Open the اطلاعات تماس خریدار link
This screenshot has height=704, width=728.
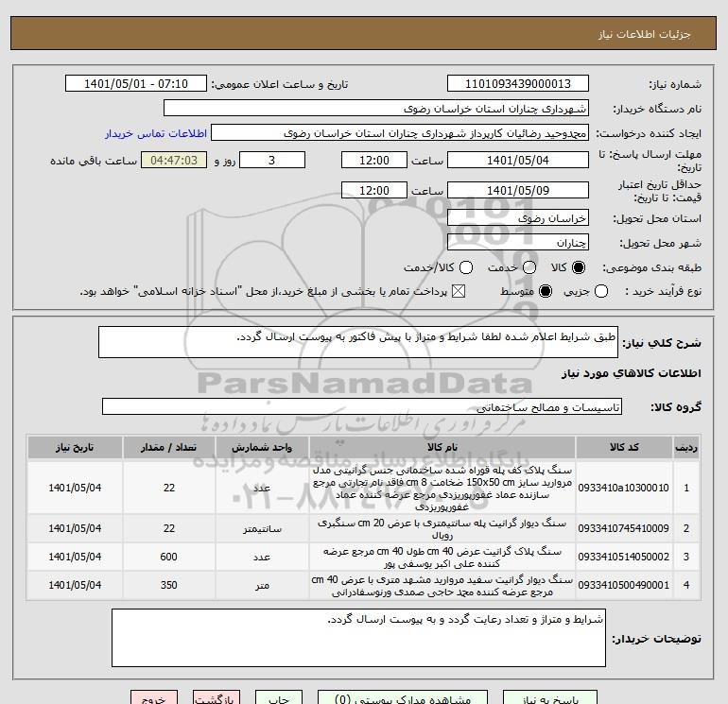tap(156, 133)
